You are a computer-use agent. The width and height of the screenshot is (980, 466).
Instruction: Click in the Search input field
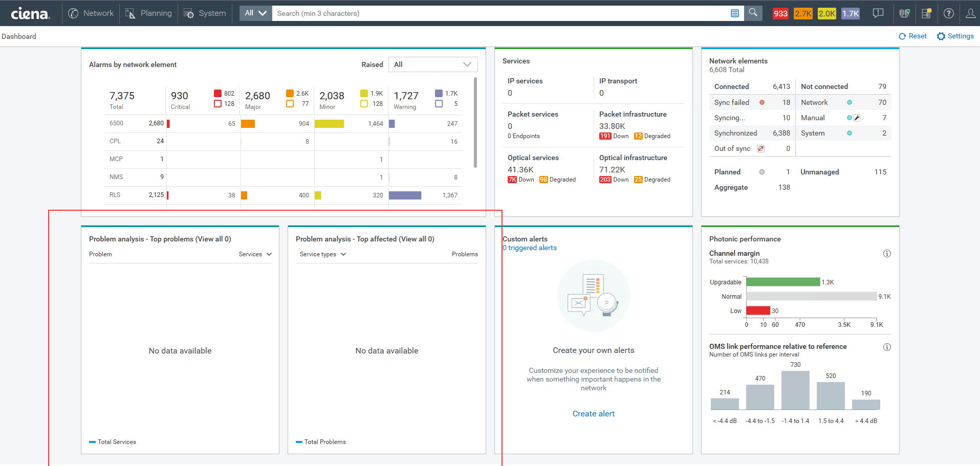coord(502,13)
